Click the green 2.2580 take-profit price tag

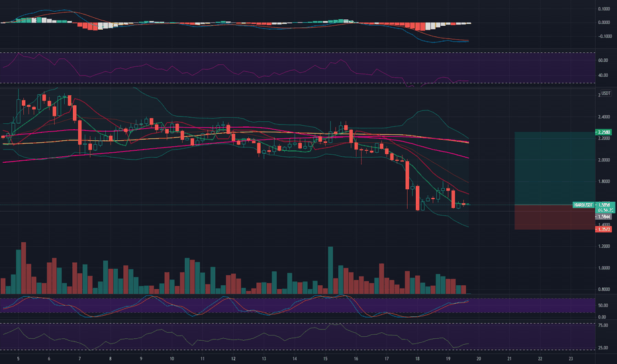pyautogui.click(x=604, y=132)
